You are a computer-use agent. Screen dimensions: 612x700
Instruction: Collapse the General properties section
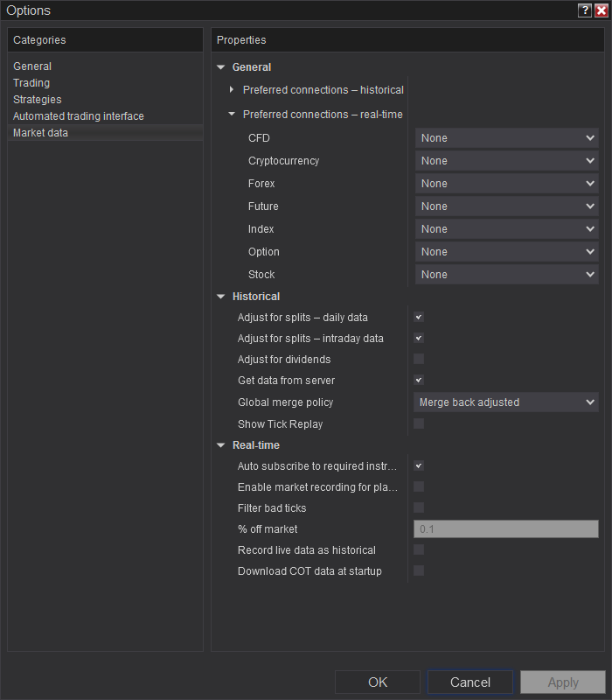[x=221, y=67]
